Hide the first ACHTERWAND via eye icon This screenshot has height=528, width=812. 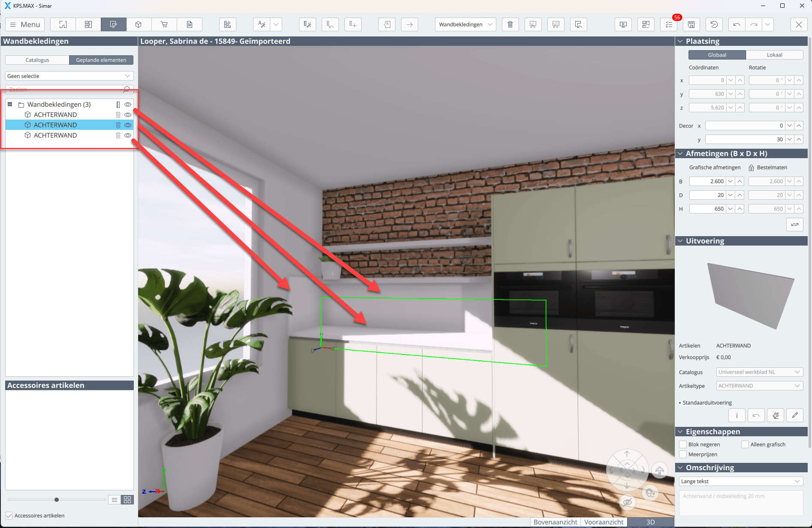128,115
